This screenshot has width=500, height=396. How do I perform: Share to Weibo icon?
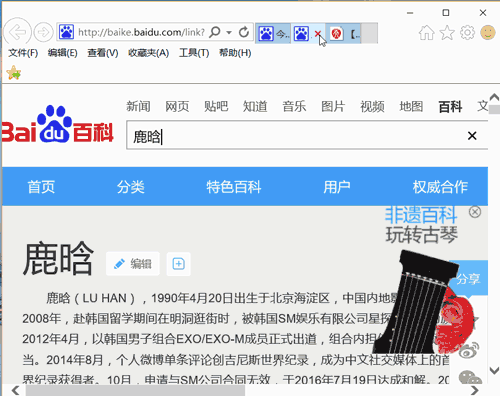click(x=469, y=350)
